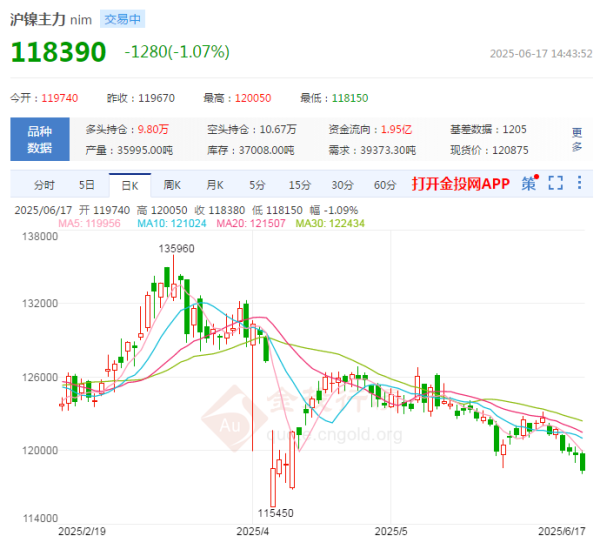Click the 2025/2/19 x-axis date label
Image resolution: width=600 pixels, height=536 pixels.
coord(82,531)
